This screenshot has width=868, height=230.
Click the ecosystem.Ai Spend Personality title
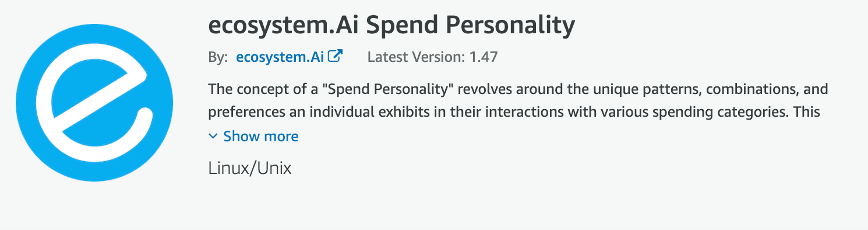[391, 25]
